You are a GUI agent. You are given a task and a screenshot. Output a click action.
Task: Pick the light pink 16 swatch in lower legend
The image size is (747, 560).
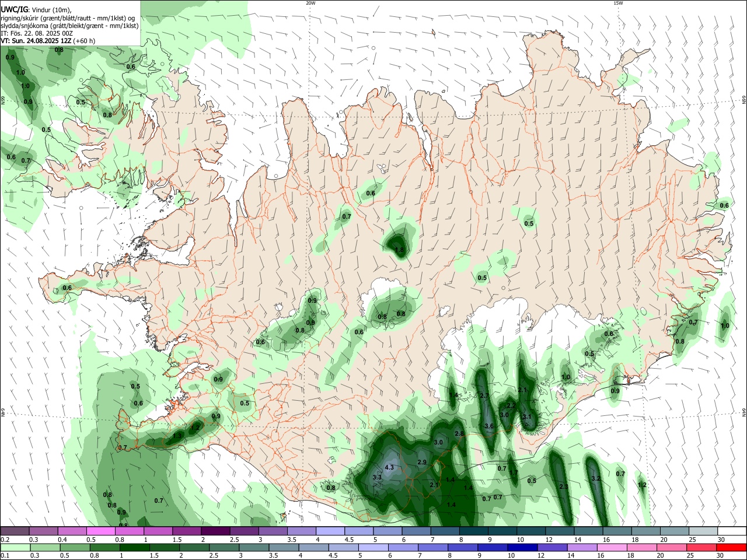(612, 547)
